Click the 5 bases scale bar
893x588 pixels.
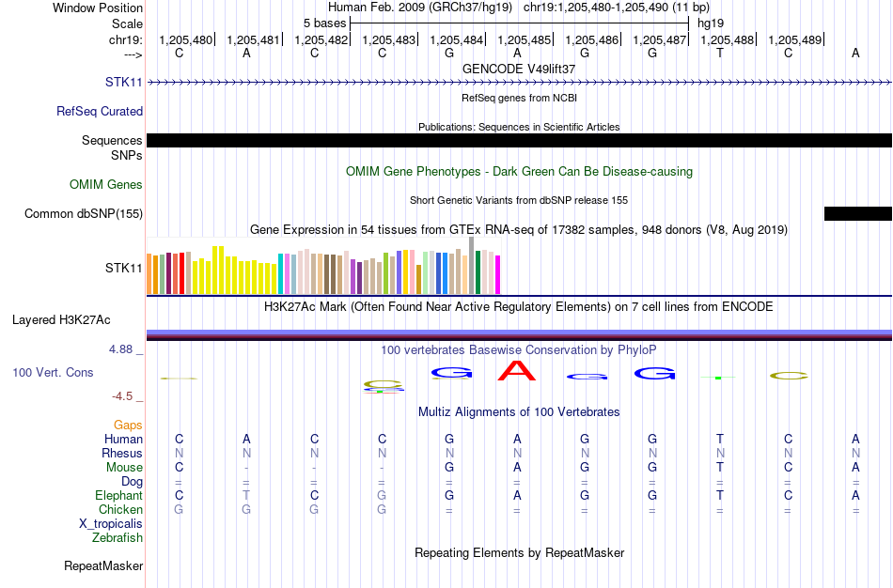point(520,23)
